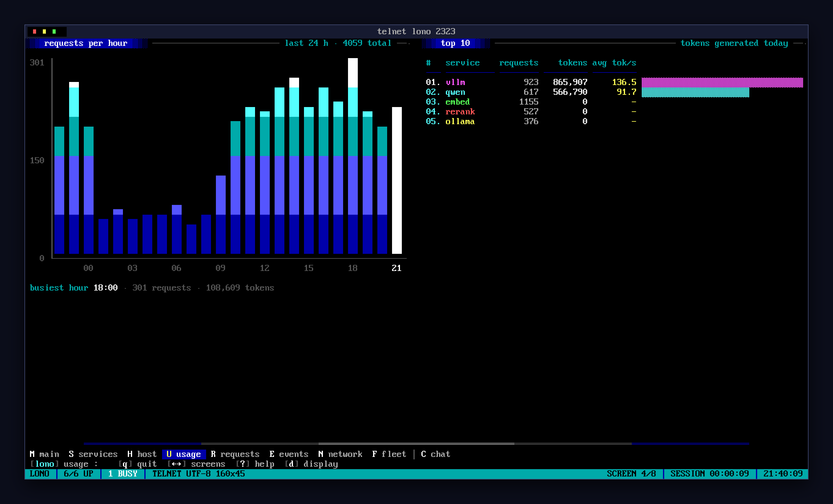
Task: Click the magenta vllm tokens bar
Action: (722, 82)
